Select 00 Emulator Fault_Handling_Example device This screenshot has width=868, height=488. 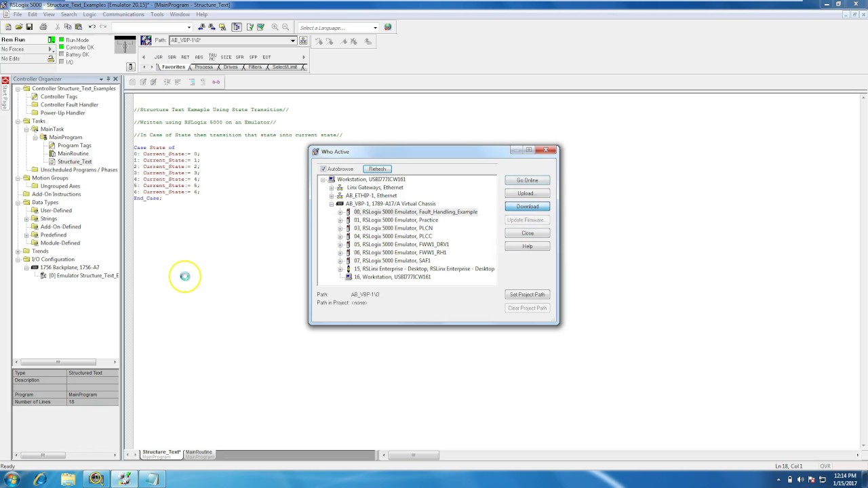point(415,212)
